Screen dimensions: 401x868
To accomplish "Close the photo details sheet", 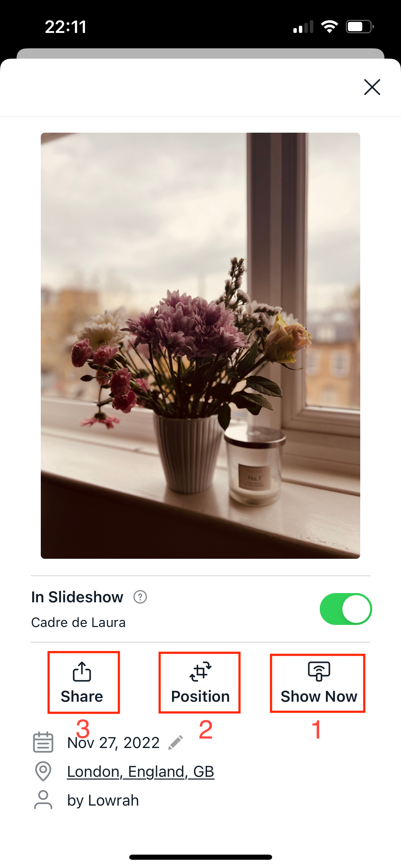I will [372, 87].
